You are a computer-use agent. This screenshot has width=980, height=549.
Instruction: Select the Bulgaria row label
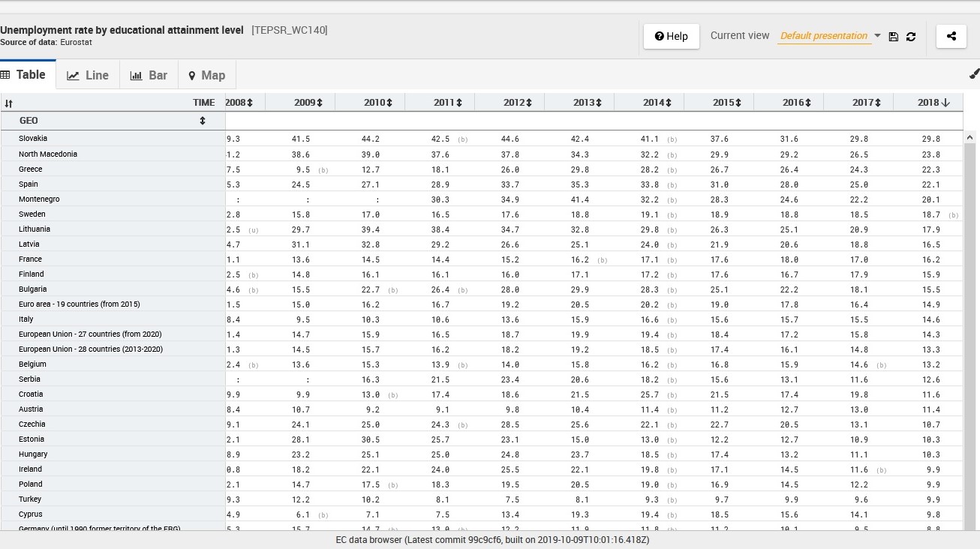tap(33, 289)
